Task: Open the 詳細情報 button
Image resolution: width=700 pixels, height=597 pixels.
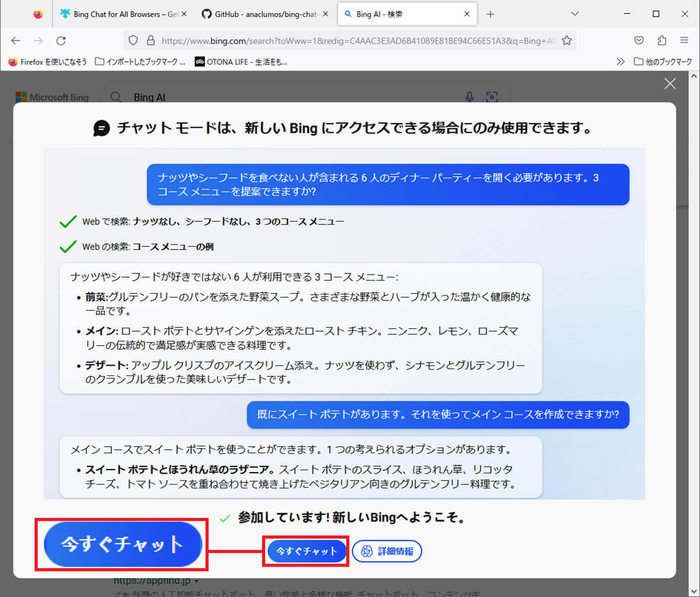Action: (387, 551)
